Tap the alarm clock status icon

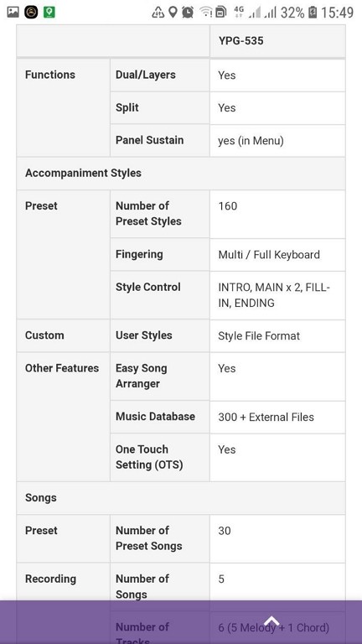pyautogui.click(x=188, y=13)
